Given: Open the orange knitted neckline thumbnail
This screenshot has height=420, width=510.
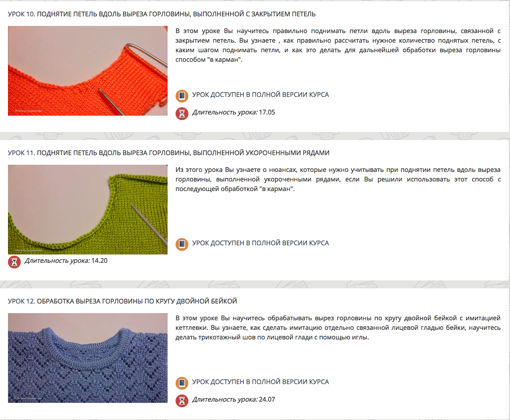Looking at the screenshot, I should click(x=88, y=71).
